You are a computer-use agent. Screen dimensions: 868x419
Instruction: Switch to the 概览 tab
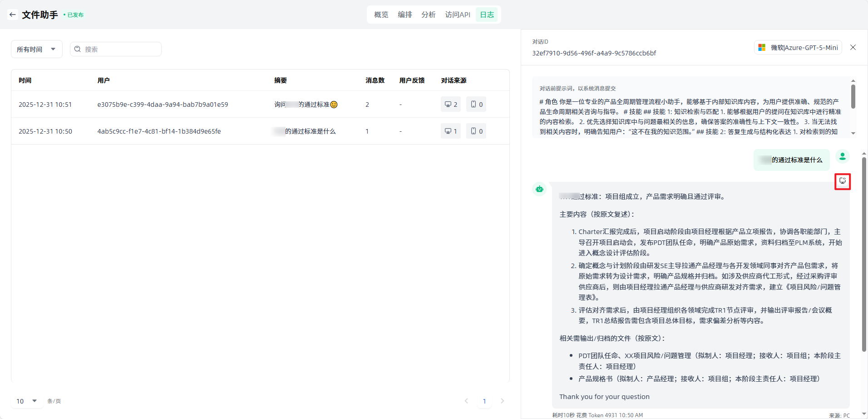click(x=381, y=15)
